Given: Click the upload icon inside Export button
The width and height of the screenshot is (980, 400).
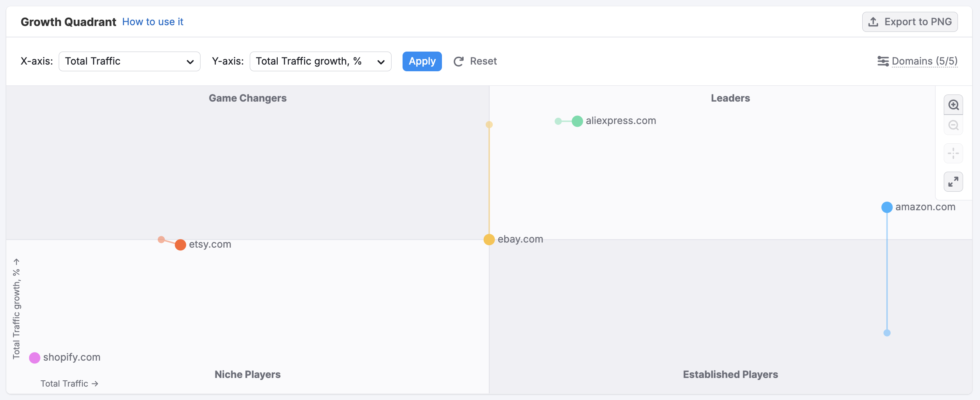Looking at the screenshot, I should click(873, 22).
